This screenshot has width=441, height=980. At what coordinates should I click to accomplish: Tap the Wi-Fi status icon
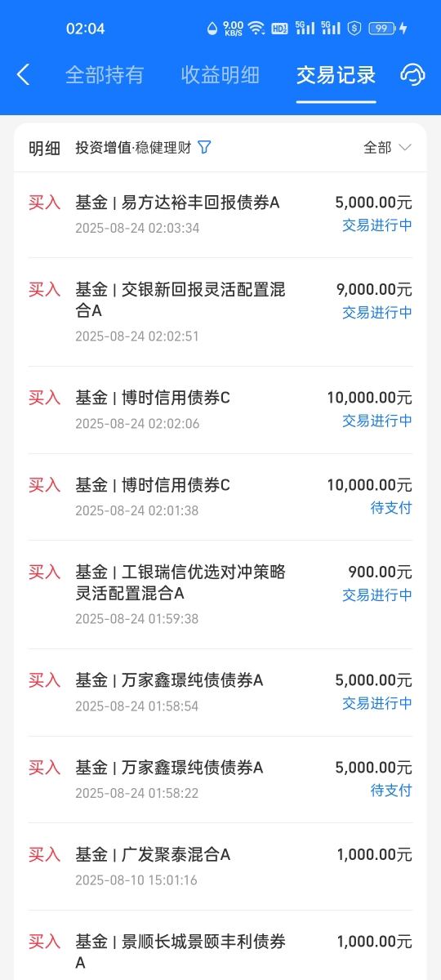coord(256,28)
